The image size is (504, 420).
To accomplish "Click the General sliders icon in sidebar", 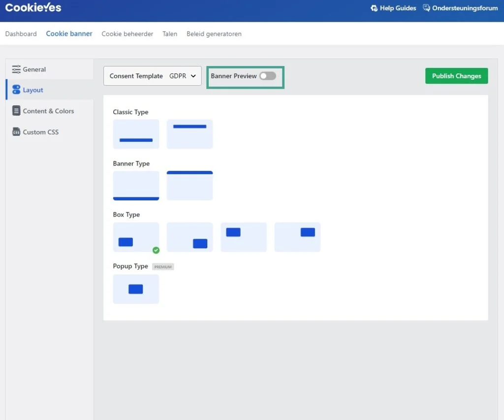I will point(16,69).
